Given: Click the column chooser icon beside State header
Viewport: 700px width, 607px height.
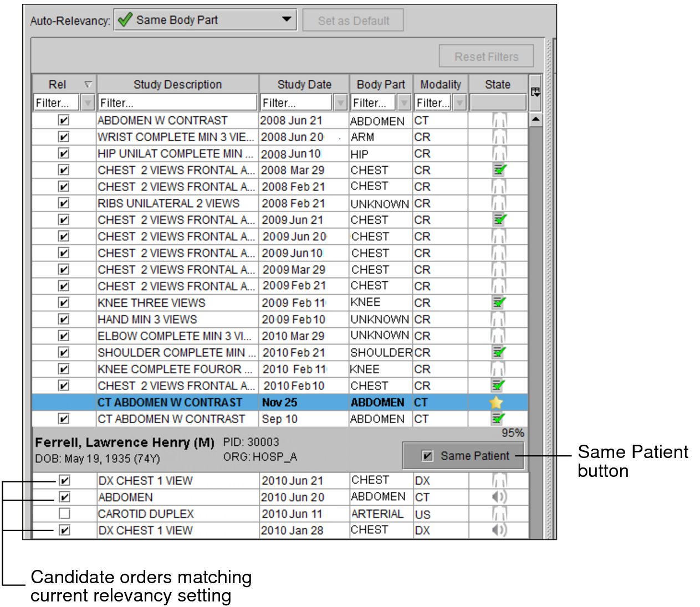Looking at the screenshot, I should pyautogui.click(x=535, y=92).
